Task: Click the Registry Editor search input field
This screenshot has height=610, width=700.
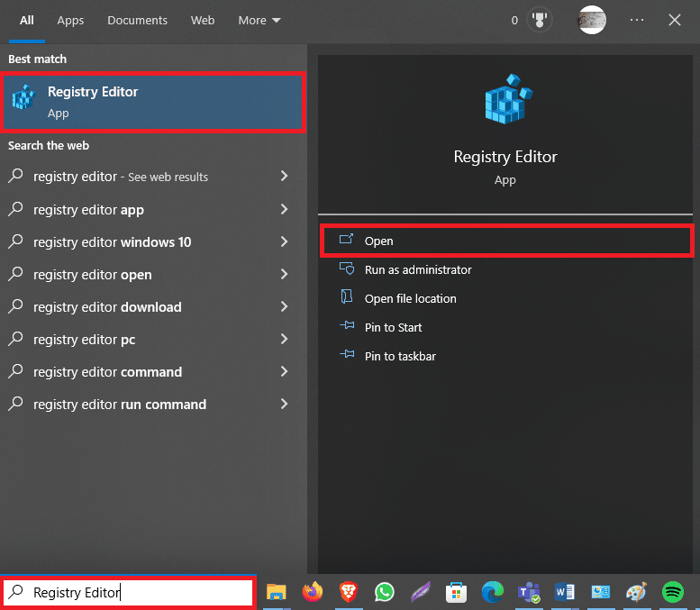Action: 129,593
